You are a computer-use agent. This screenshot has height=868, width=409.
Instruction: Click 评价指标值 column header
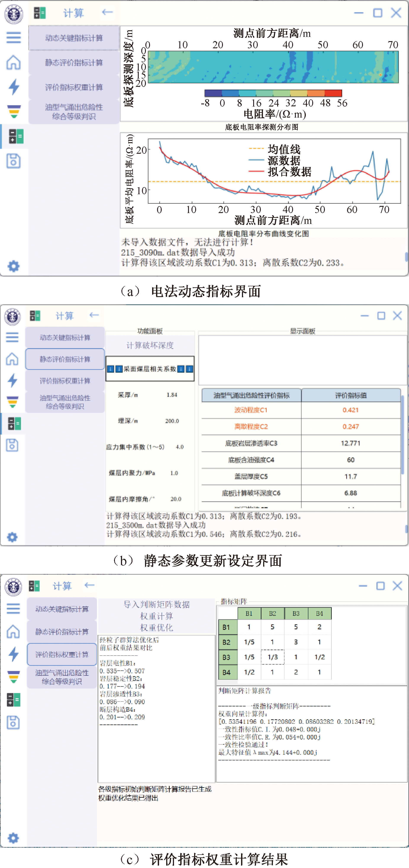(351, 395)
